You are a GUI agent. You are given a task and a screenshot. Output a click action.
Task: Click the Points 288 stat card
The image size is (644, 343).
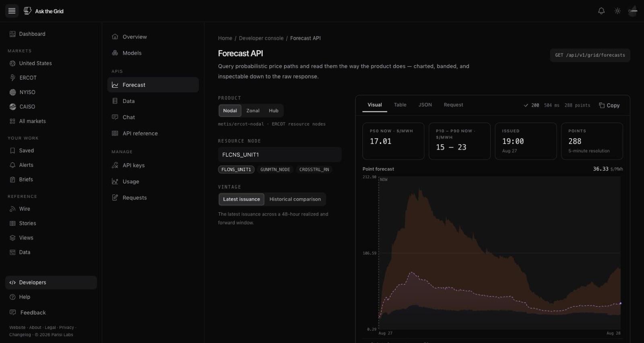(x=592, y=141)
